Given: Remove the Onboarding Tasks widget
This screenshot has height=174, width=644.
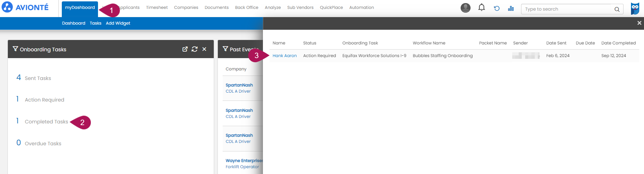Looking at the screenshot, I should click(204, 49).
